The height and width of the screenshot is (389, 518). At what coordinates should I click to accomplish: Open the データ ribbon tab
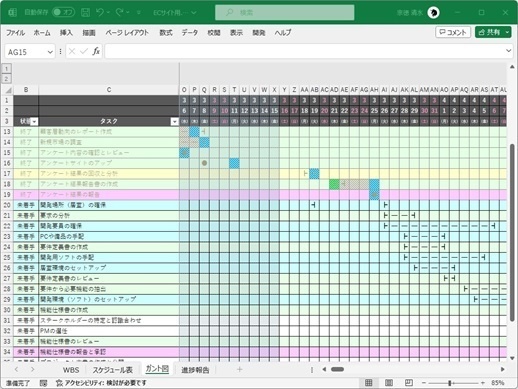[190, 33]
